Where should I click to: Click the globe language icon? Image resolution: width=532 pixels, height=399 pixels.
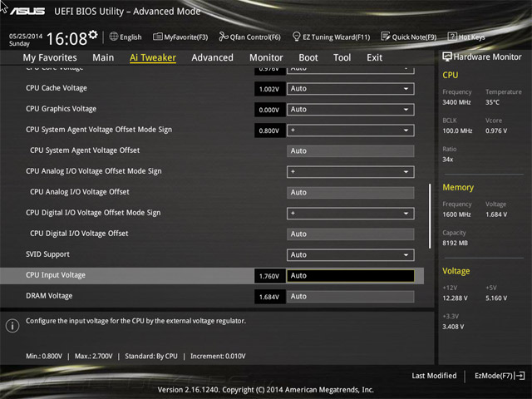click(x=114, y=37)
